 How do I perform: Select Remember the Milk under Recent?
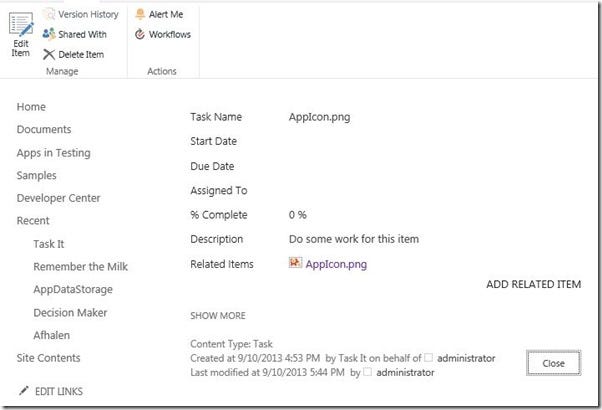point(80,266)
